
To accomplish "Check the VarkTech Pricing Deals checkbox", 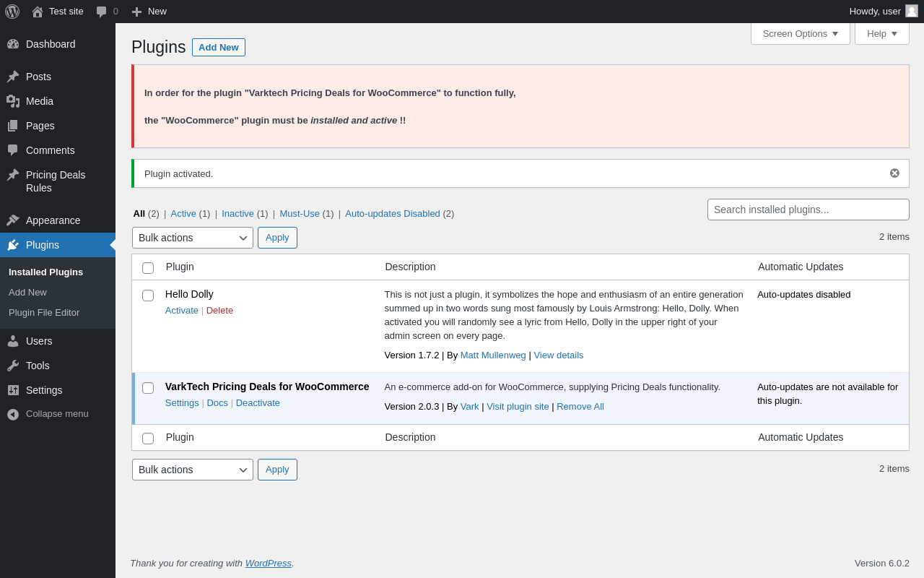I will (x=148, y=388).
